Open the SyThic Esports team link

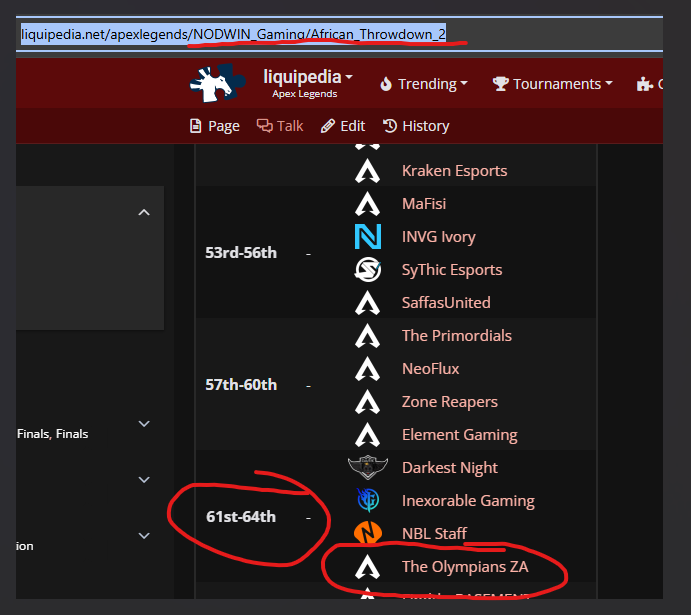[x=452, y=270]
